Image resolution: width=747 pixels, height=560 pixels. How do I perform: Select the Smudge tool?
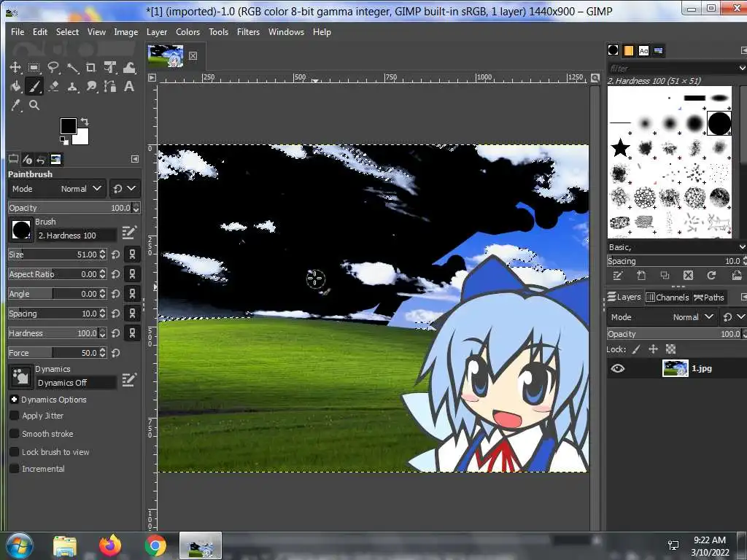pos(91,86)
